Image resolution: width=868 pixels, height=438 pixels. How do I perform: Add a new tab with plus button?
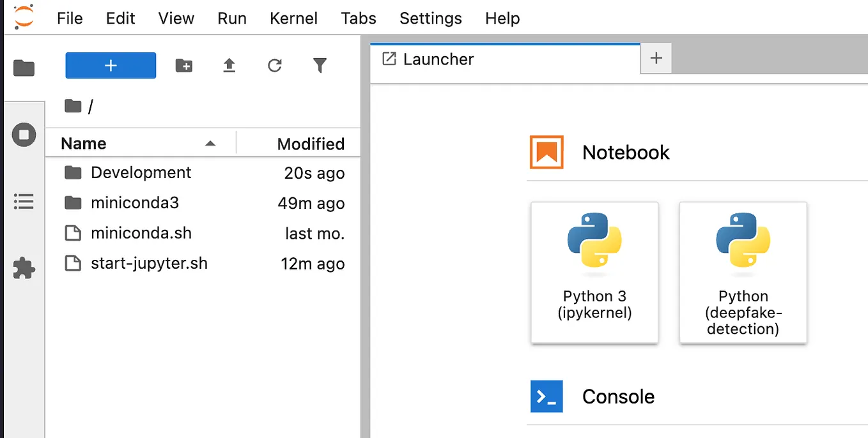tap(656, 59)
